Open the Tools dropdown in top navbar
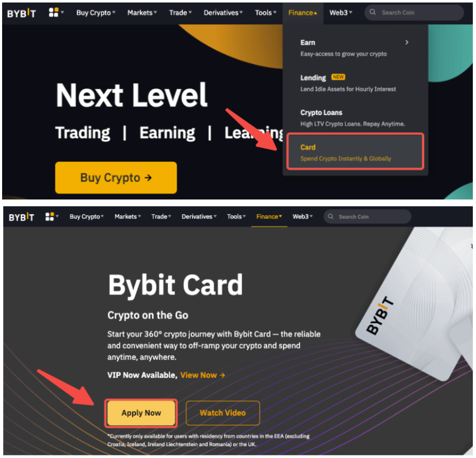This screenshot has height=458, width=476. tap(266, 13)
